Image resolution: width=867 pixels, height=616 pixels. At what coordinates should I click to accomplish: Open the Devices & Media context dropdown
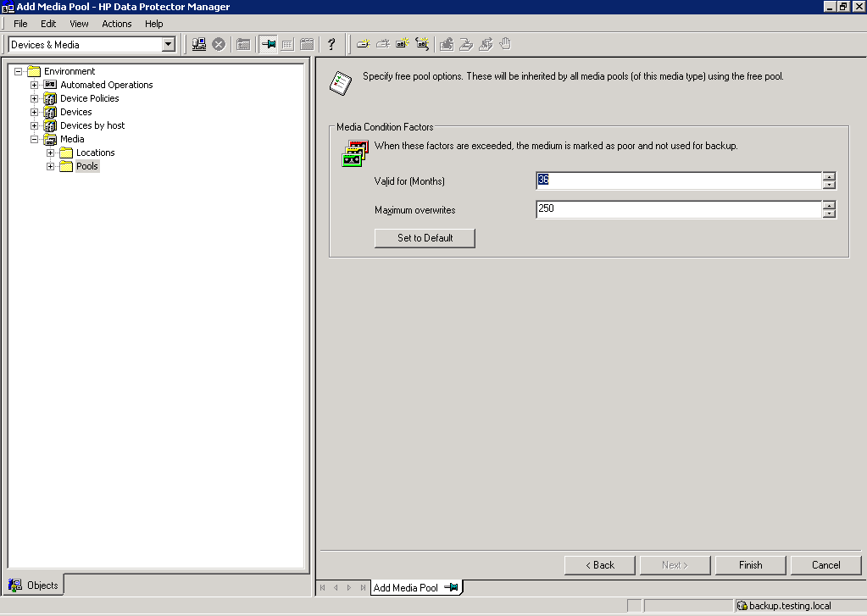point(168,44)
